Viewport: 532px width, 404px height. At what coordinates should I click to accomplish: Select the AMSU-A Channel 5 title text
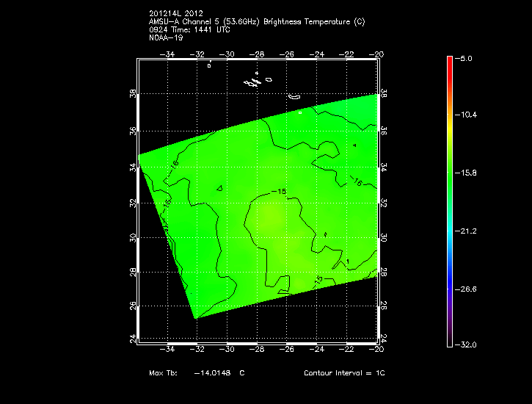click(x=257, y=21)
